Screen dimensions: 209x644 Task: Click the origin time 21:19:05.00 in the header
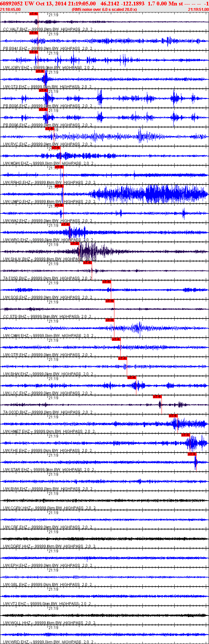pyautogui.click(x=82, y=4)
